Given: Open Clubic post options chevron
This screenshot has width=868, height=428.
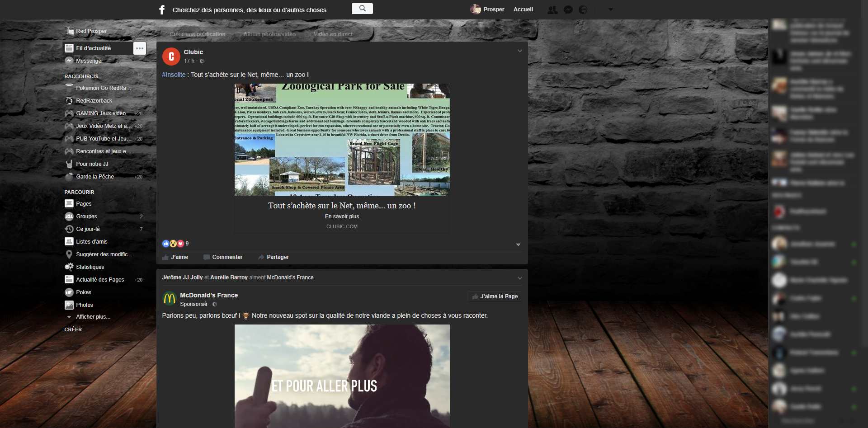Looking at the screenshot, I should [520, 51].
